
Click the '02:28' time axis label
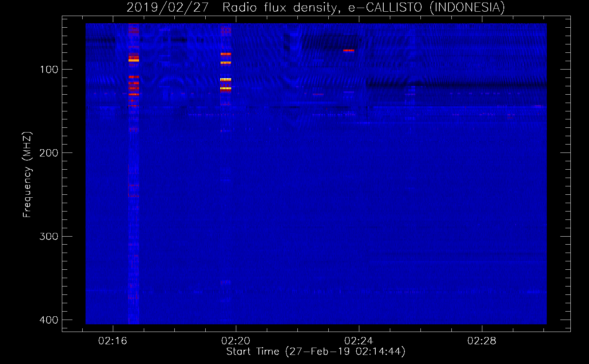pyautogui.click(x=482, y=341)
